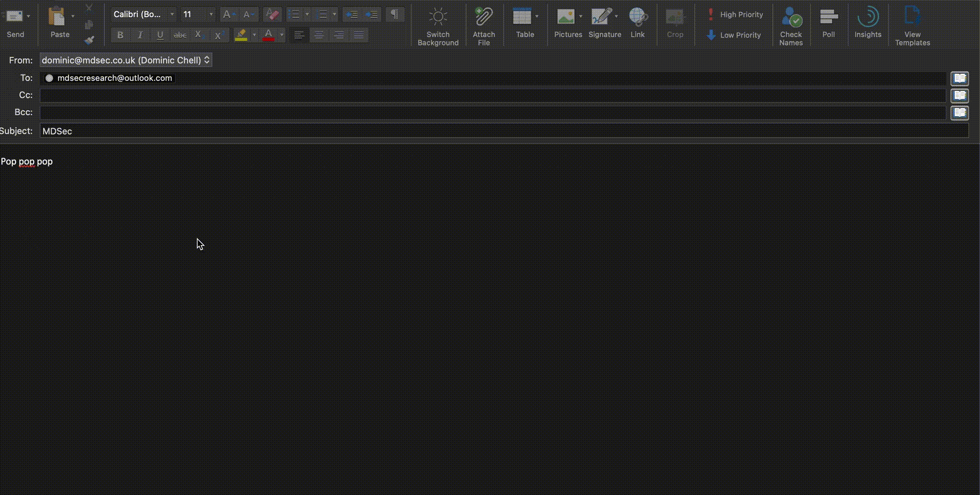980x495 pixels.
Task: Mark the message as High Priority
Action: click(x=735, y=14)
